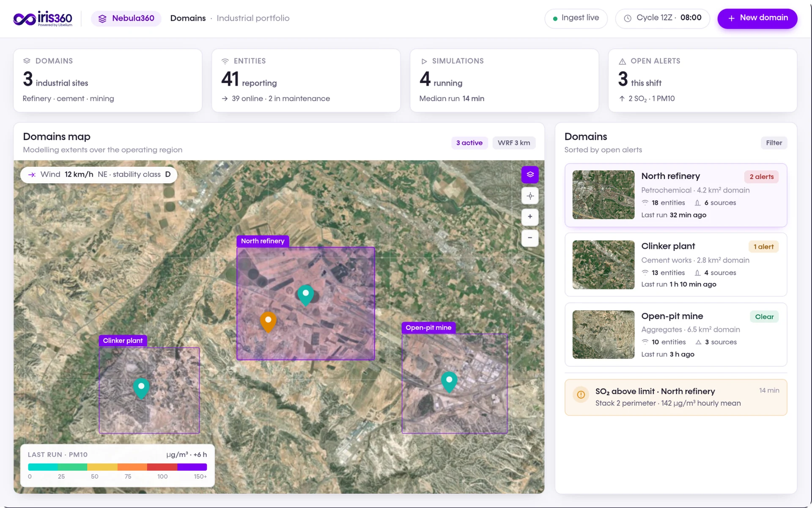This screenshot has width=812, height=508.
Task: Select the teal pin in Clinker plant
Action: [141, 388]
